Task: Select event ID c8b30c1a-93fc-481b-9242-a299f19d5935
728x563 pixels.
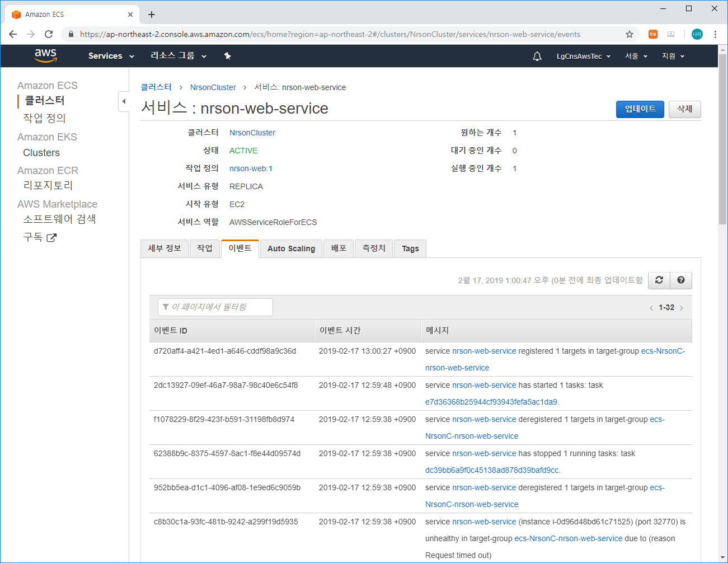Action: (226, 522)
